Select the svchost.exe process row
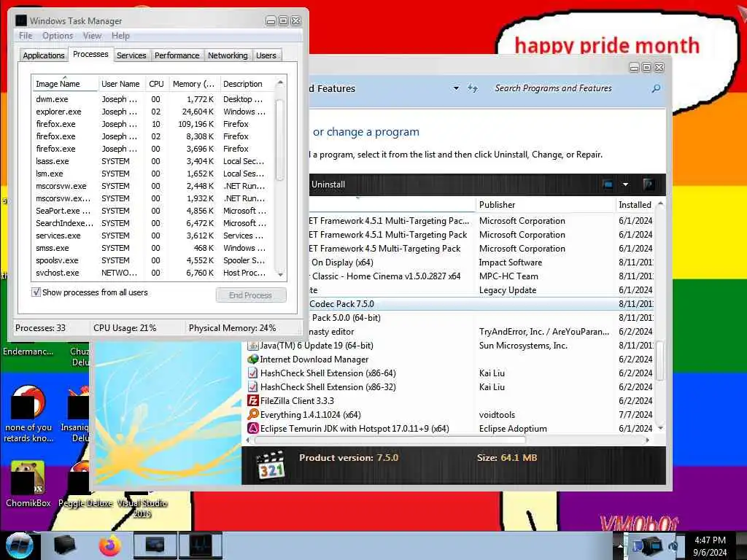The height and width of the screenshot is (560, 747). (x=152, y=273)
